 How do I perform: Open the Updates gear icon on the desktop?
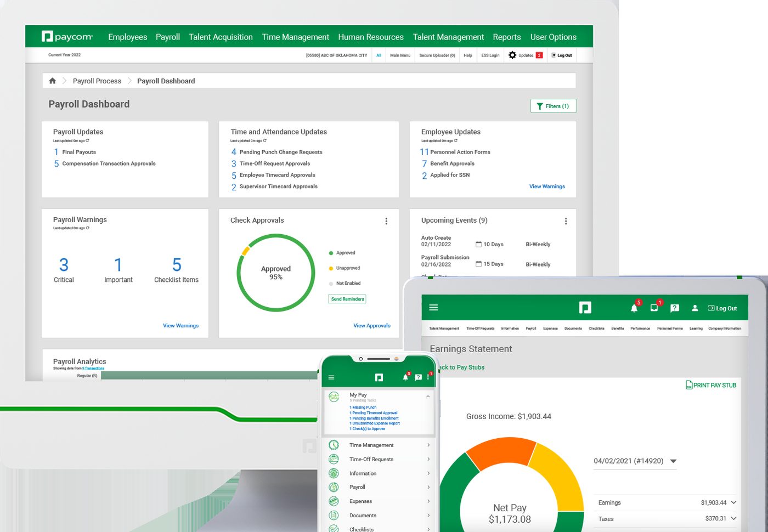tap(512, 55)
